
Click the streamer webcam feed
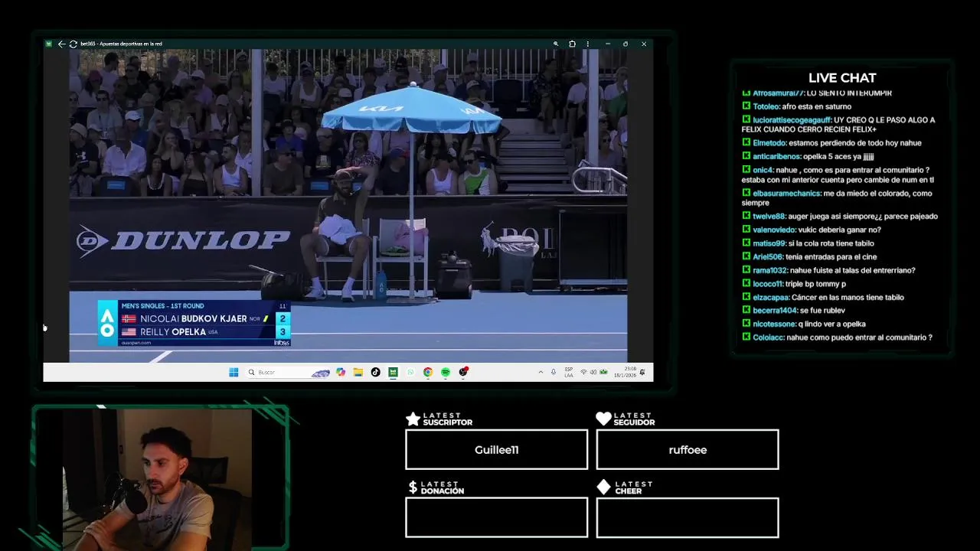pyautogui.click(x=157, y=478)
